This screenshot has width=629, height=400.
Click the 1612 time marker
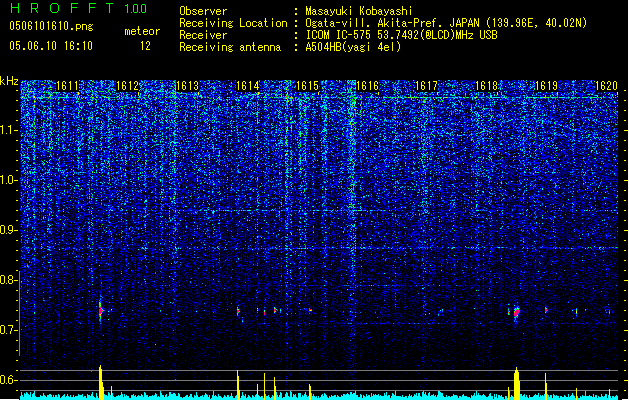[x=127, y=86]
